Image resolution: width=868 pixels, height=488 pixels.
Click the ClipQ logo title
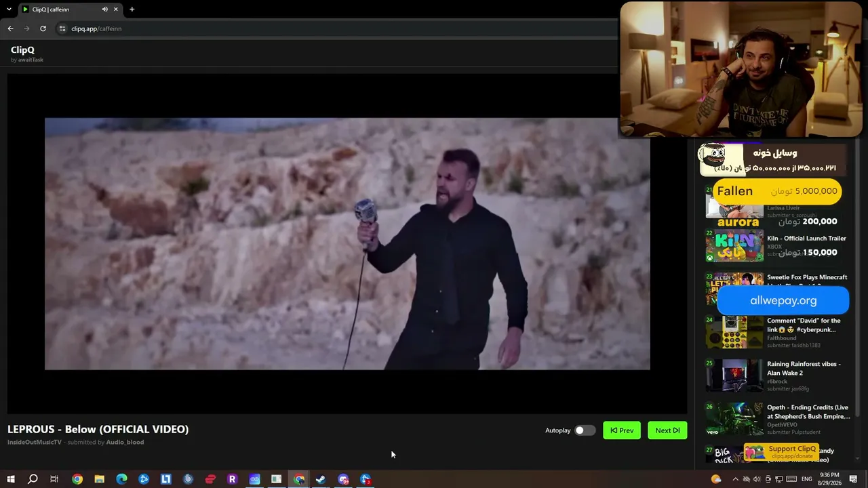(x=22, y=49)
